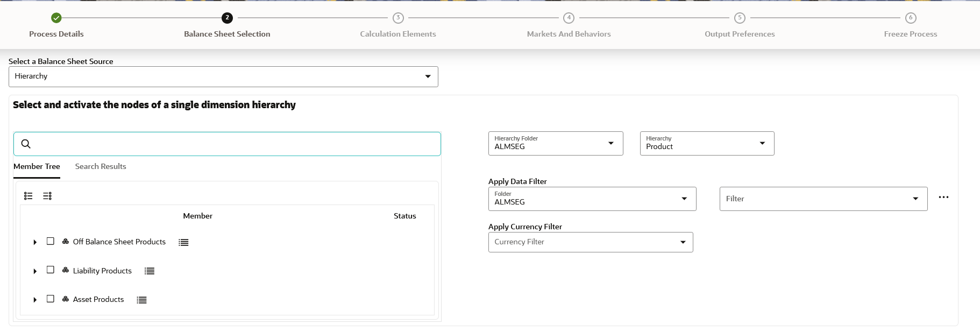Screen dimensions: 980x331
Task: Go to the Calculation Elements step
Action: [x=398, y=18]
